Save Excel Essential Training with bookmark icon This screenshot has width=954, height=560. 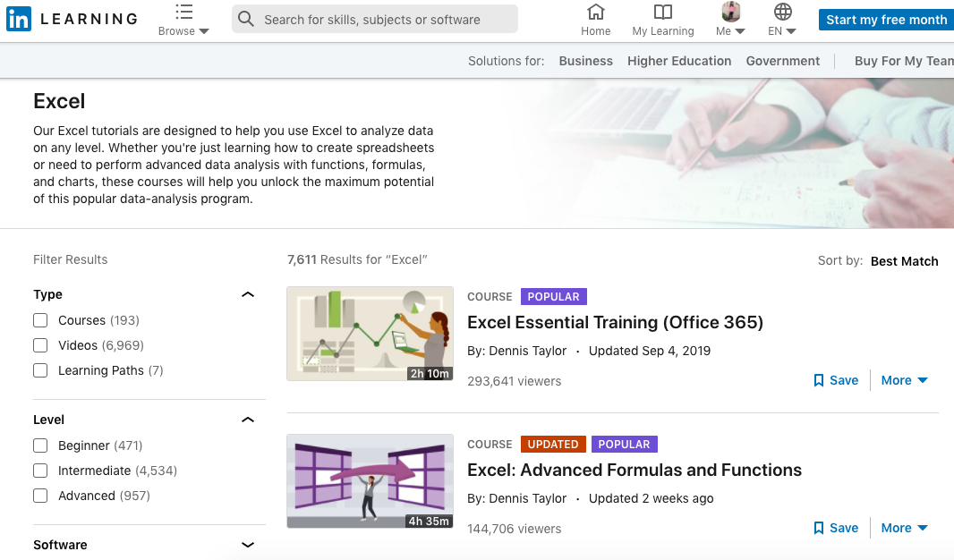coord(819,380)
